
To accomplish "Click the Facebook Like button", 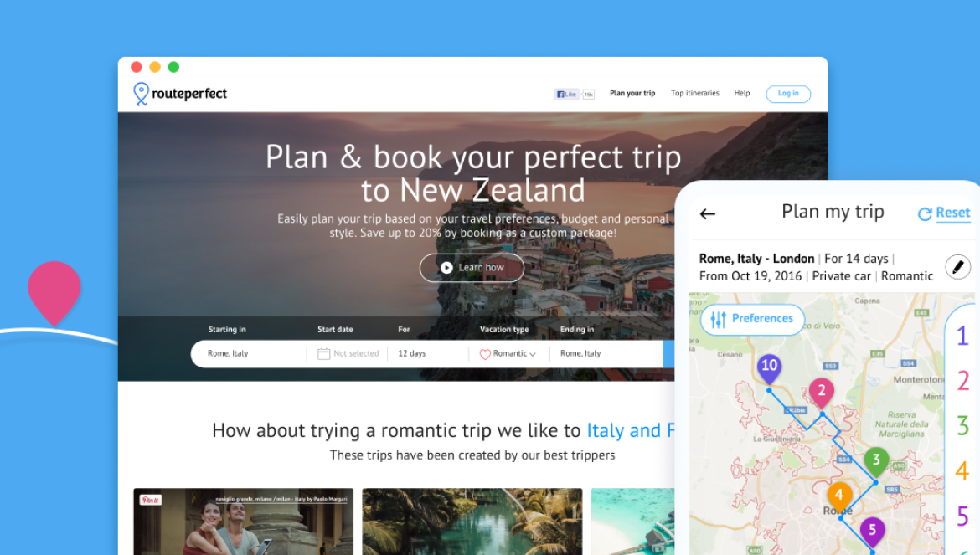I will (x=566, y=95).
